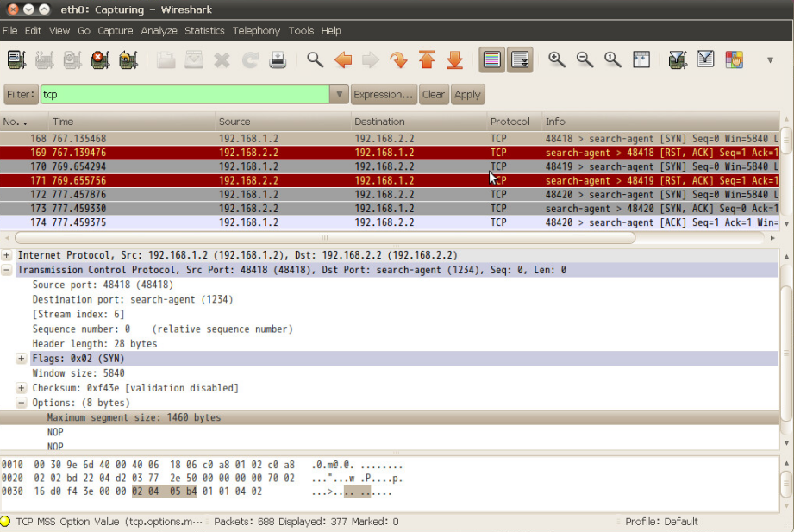The image size is (794, 532).
Task: Click the expert info LED in status bar
Action: click(x=7, y=522)
